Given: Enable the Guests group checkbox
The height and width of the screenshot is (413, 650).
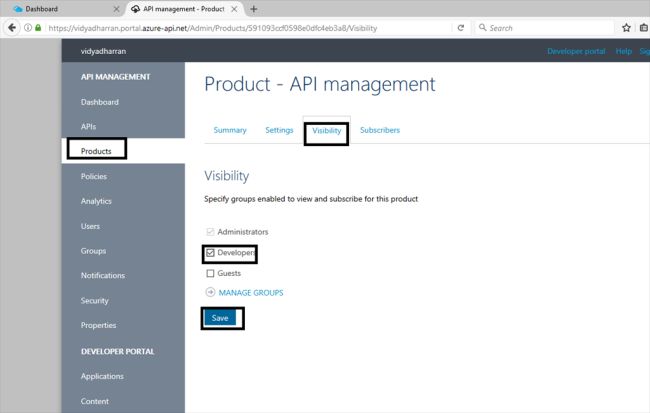Looking at the screenshot, I should (210, 273).
